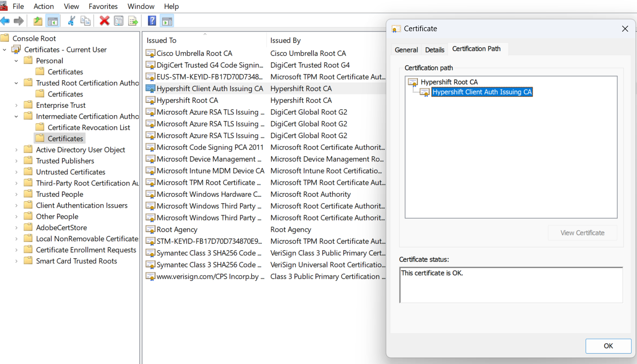Sort list by Issued By column
Screen dimensions: 637x364
coord(326,40)
